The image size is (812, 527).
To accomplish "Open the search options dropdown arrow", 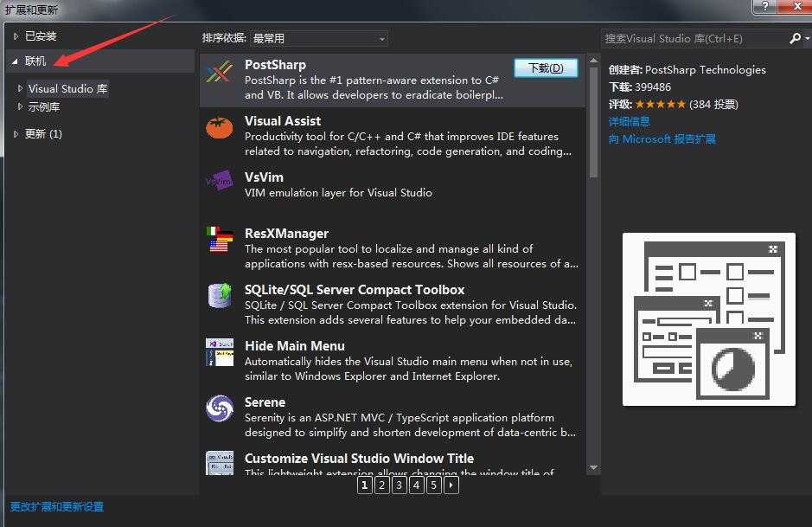I will (x=807, y=38).
